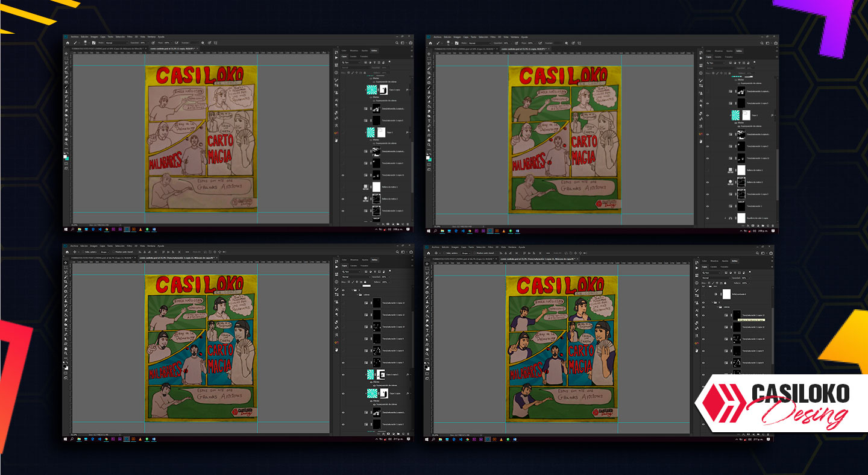The width and height of the screenshot is (868, 475).
Task: Open Search icon in top-left options bar
Action: pos(397,43)
